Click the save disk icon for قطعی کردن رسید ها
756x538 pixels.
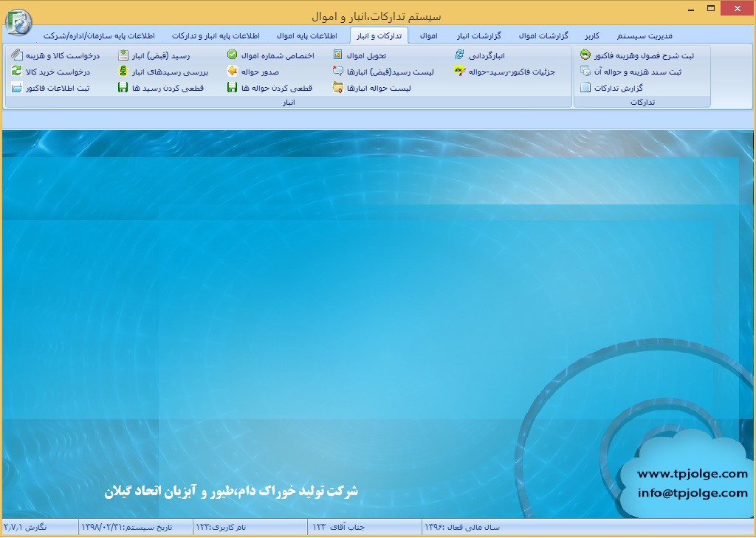coord(123,88)
